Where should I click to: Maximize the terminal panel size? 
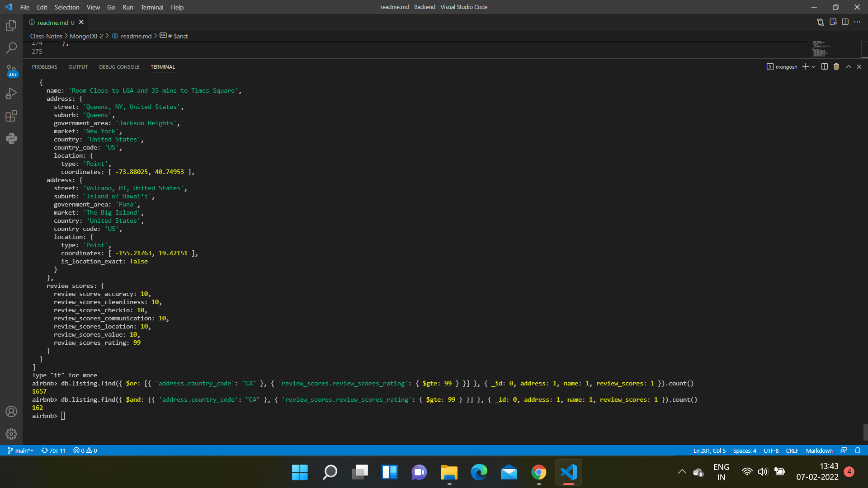pyautogui.click(x=849, y=66)
